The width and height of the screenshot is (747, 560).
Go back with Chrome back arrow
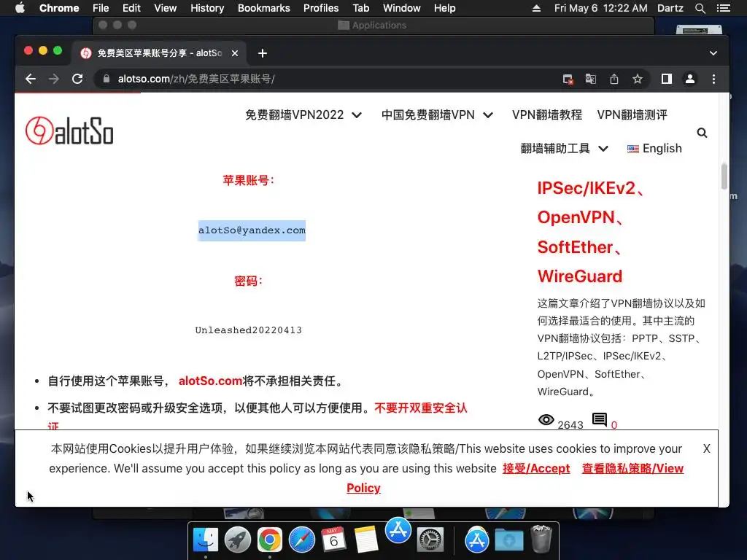tap(31, 79)
